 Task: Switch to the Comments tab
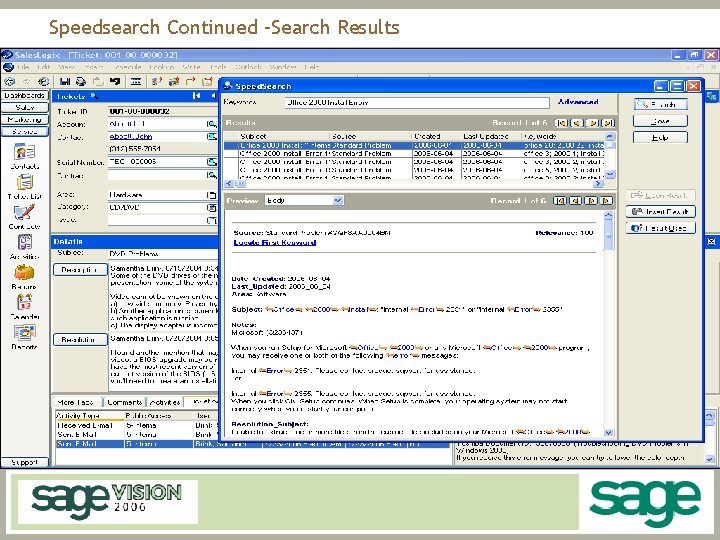click(124, 402)
